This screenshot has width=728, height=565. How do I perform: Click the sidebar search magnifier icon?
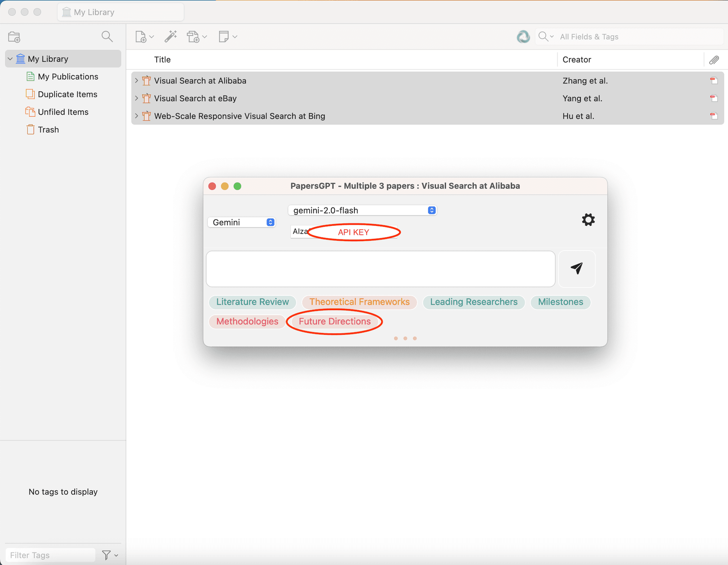(x=107, y=36)
